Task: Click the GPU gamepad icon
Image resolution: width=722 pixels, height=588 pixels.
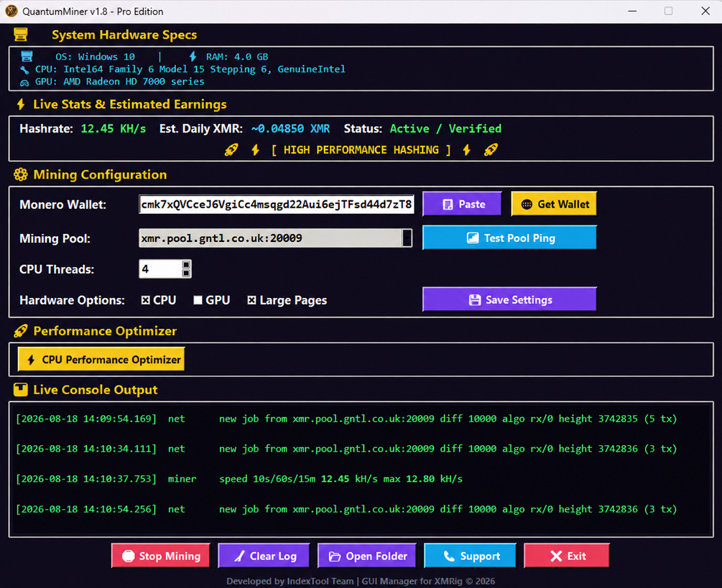Action: (x=24, y=83)
